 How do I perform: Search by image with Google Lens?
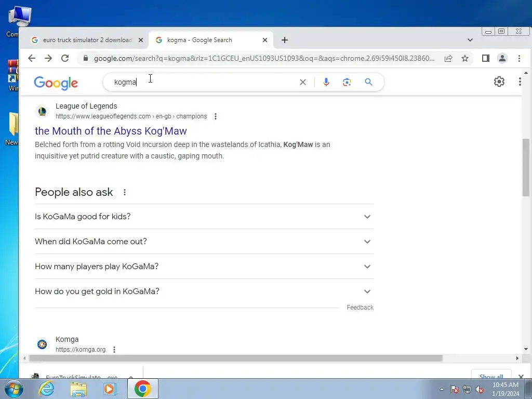click(x=347, y=82)
